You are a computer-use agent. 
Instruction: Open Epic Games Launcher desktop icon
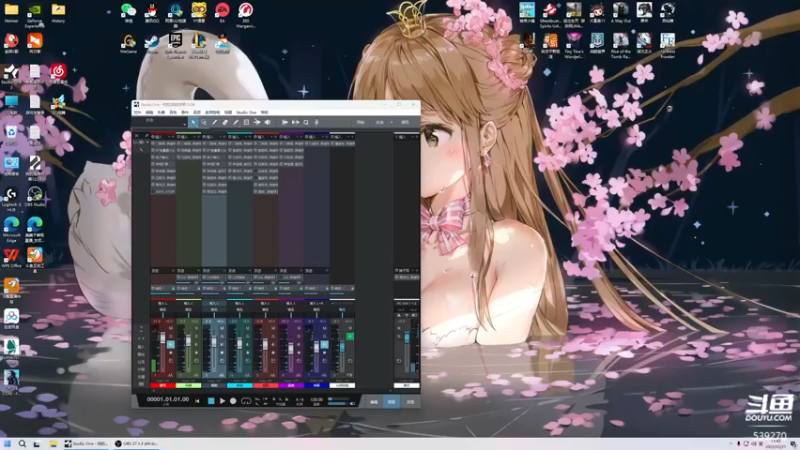tap(175, 45)
